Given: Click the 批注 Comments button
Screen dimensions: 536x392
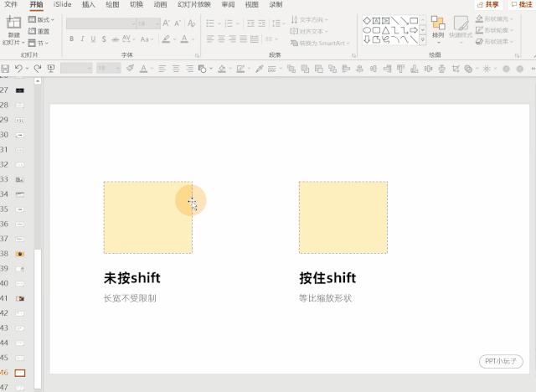Looking at the screenshot, I should [522, 4].
